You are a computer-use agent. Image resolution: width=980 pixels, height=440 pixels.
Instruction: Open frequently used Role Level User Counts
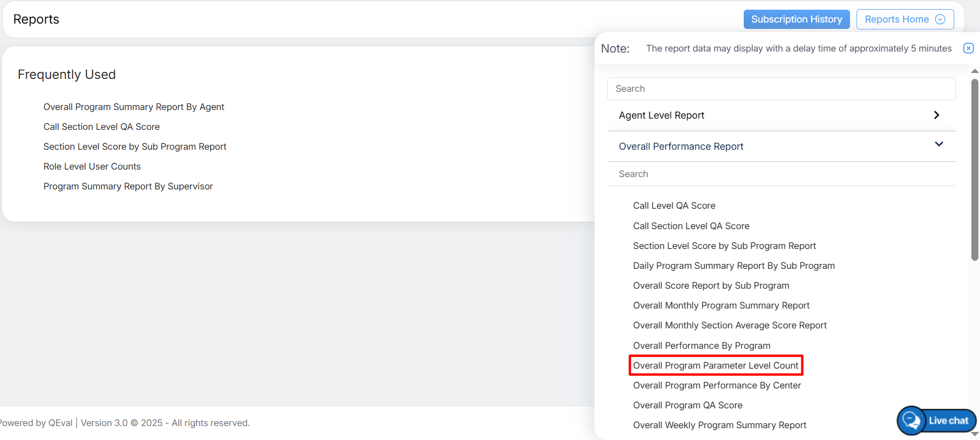coord(92,166)
